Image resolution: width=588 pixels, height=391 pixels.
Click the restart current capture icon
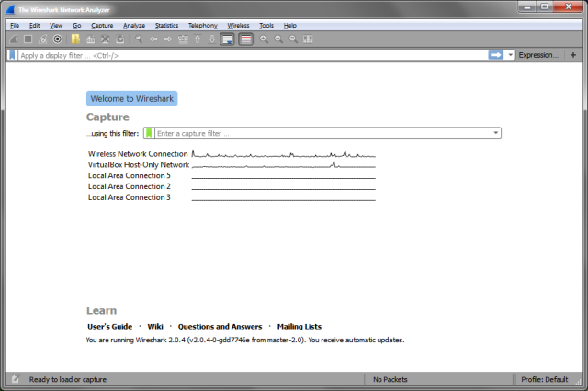point(43,39)
